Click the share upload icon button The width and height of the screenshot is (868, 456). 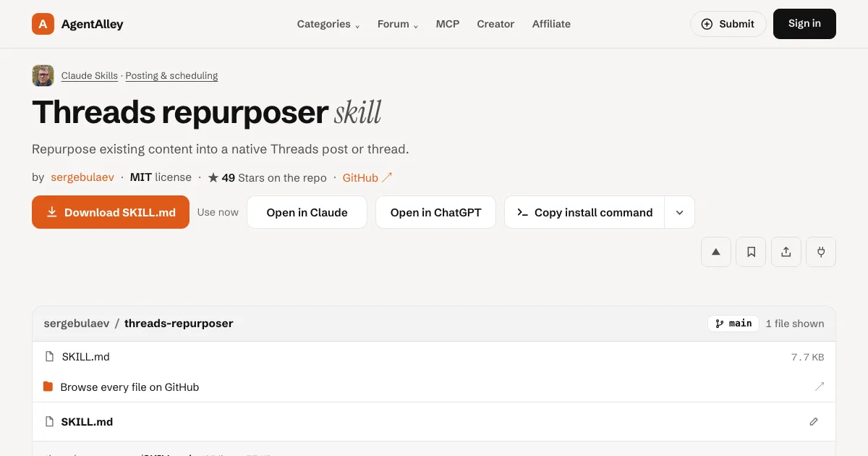(786, 252)
